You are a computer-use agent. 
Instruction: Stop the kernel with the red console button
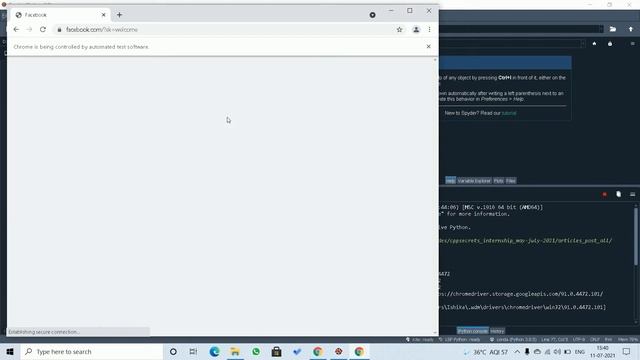tap(604, 194)
